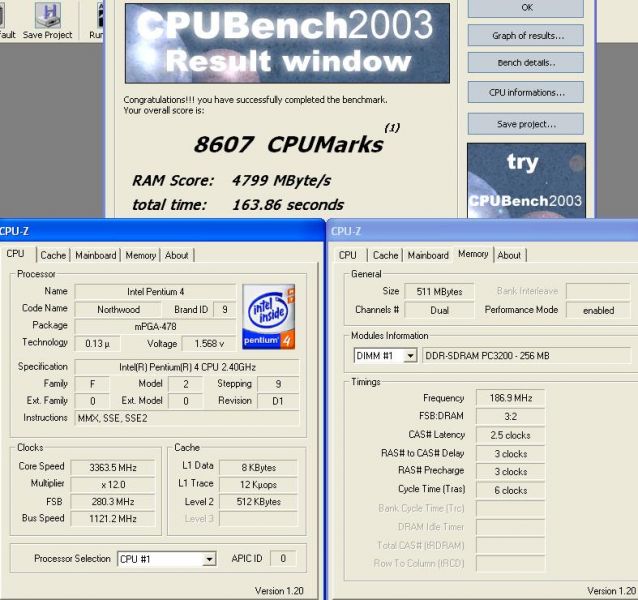
Task: Click the Core Speed value 3363.5 MHz
Action: (x=113, y=468)
